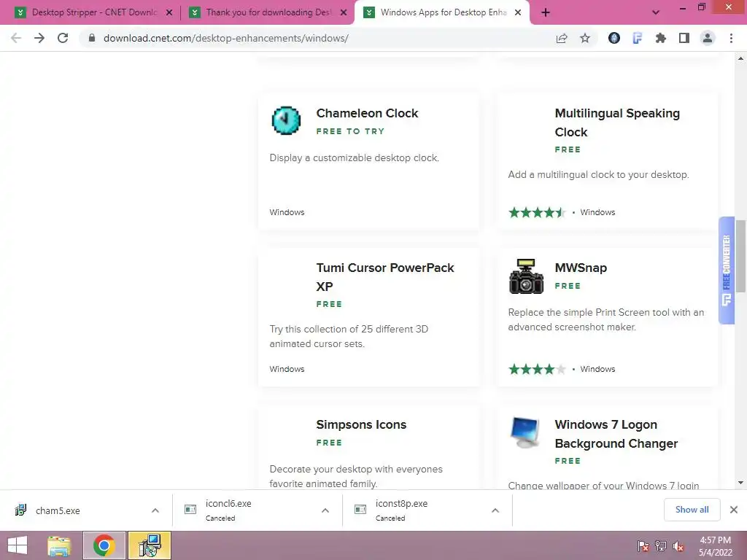The width and height of the screenshot is (747, 560).
Task: Click the MWSnap camera icon
Action: (x=526, y=276)
